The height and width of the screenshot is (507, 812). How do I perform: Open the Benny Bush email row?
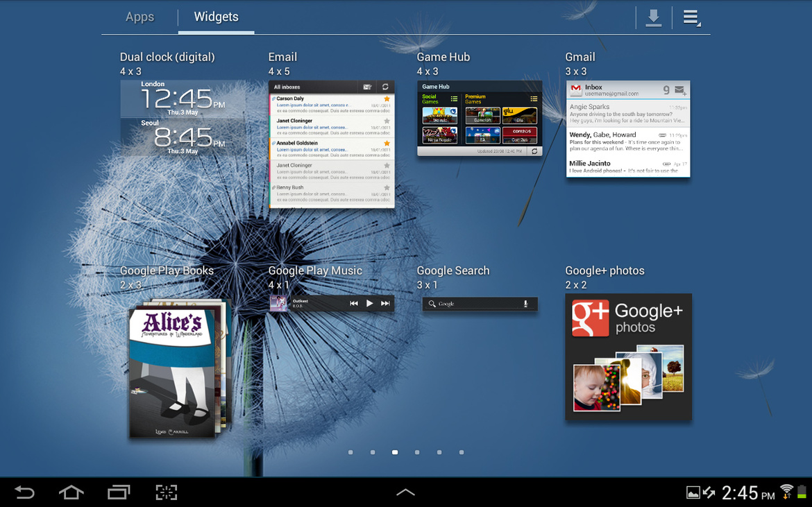click(332, 194)
